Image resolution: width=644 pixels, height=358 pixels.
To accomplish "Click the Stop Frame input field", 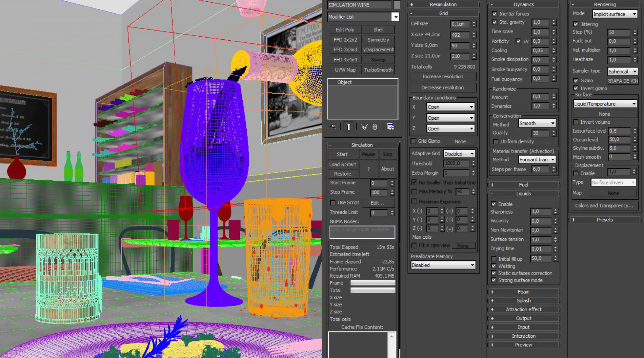I will pyautogui.click(x=379, y=192).
